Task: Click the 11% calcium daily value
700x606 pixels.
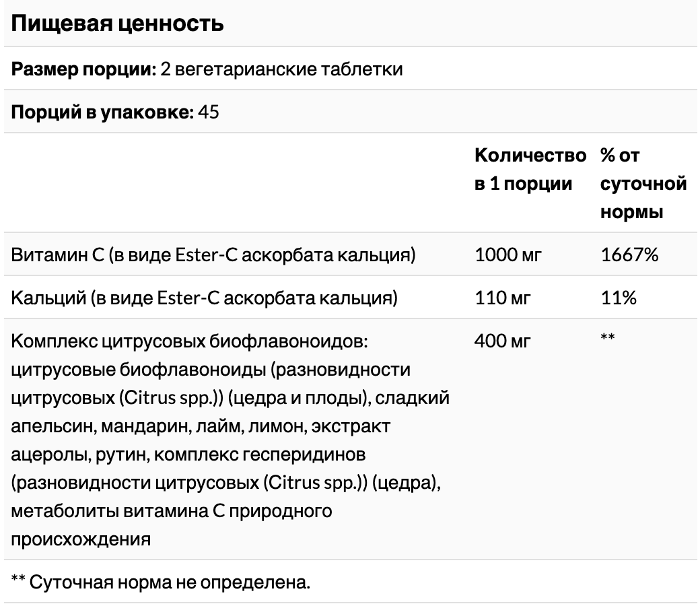Action: click(619, 298)
